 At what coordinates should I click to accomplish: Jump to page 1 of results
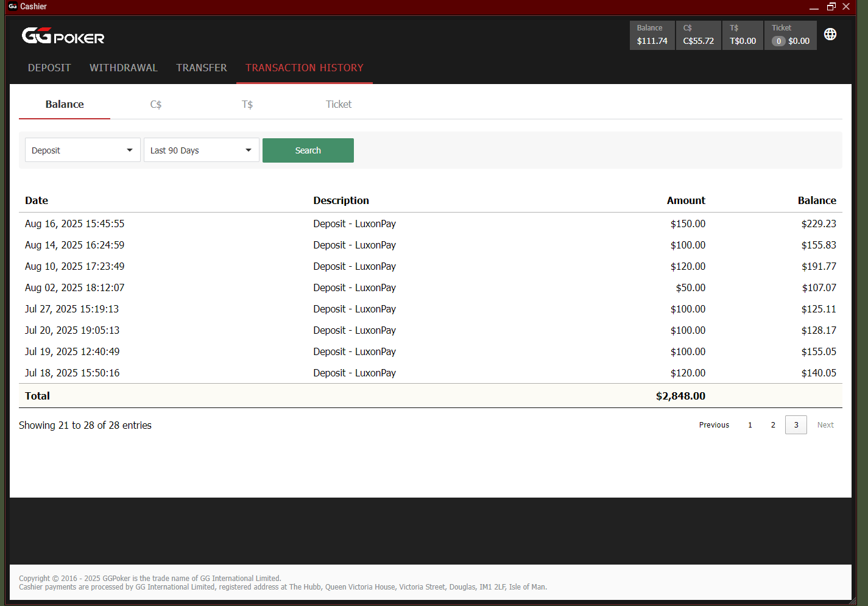(x=750, y=425)
